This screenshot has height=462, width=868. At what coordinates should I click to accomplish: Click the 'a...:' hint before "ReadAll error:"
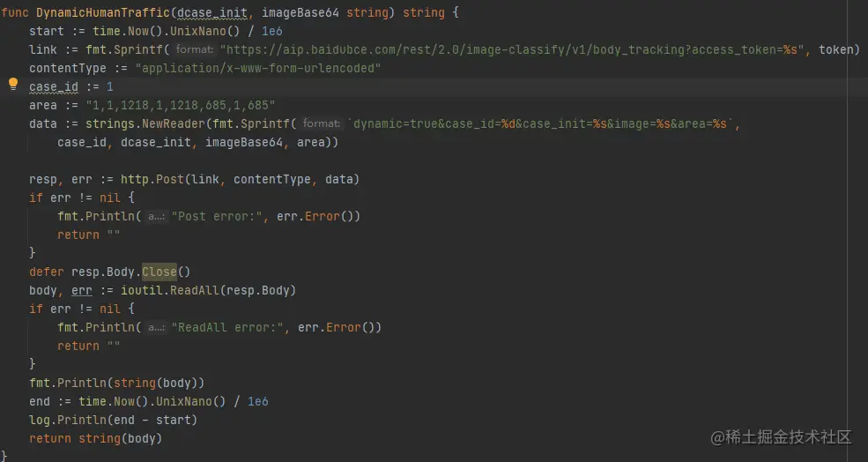pos(156,327)
